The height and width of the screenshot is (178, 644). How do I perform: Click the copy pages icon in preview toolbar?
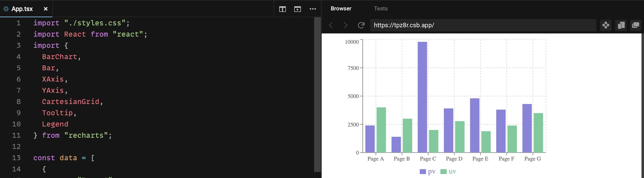(x=621, y=25)
